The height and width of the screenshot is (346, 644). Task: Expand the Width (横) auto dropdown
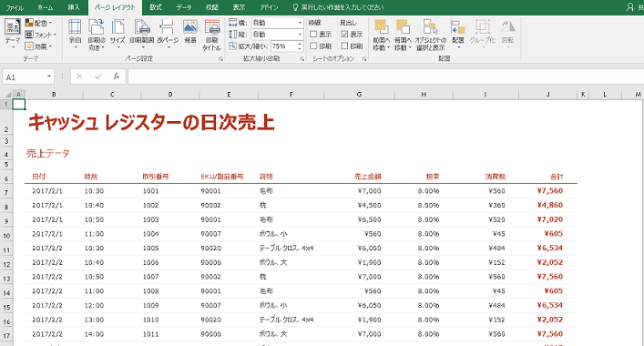(300, 23)
